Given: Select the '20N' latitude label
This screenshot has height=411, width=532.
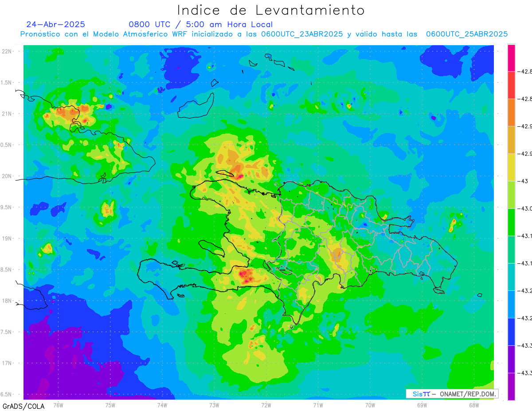Looking at the screenshot, I should 8,176.
